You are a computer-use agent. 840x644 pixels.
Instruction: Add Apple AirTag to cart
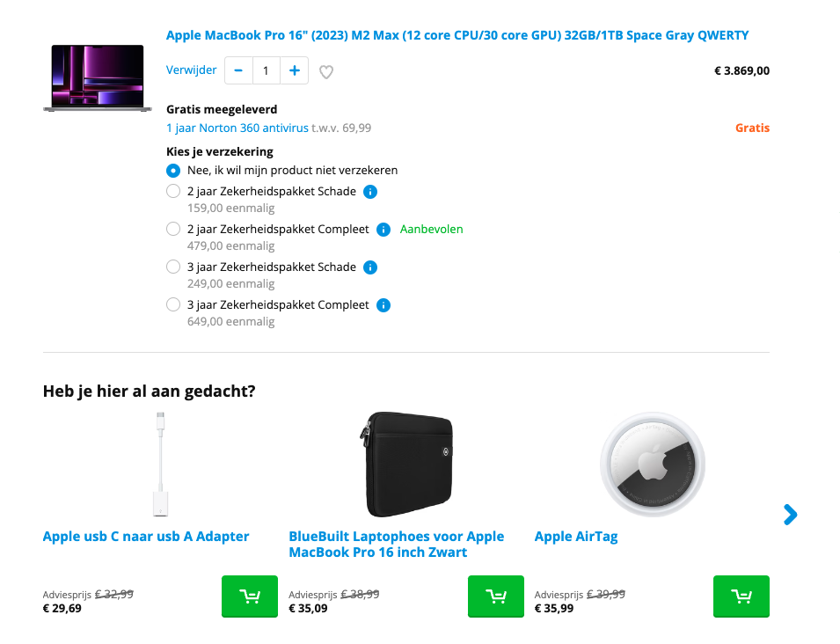741,596
